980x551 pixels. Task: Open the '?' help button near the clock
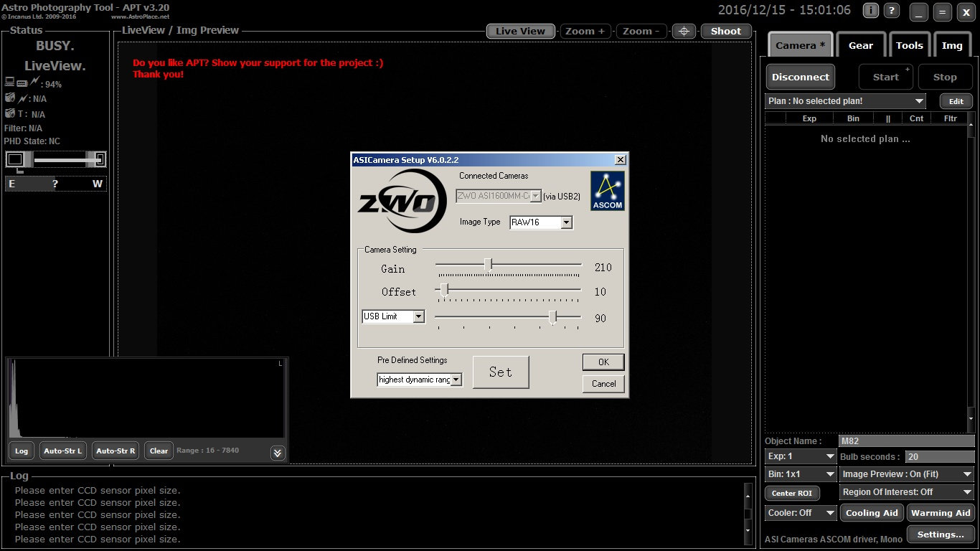click(891, 11)
